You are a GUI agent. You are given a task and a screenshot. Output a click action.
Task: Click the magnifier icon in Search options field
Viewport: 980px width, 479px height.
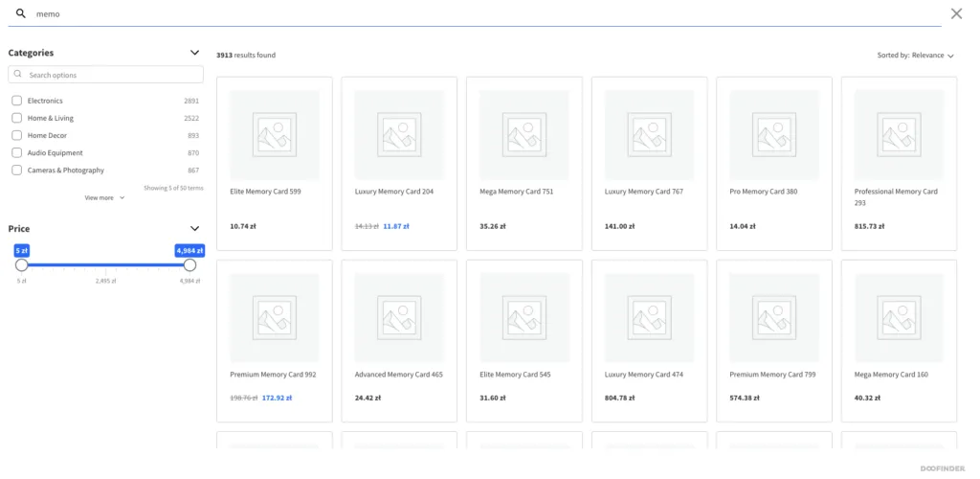coord(17,75)
